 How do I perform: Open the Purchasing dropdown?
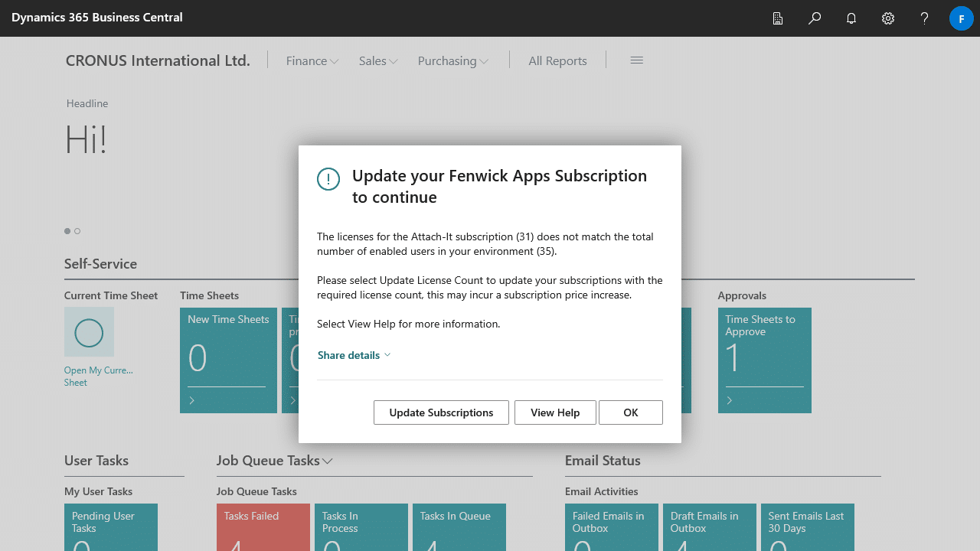[452, 61]
